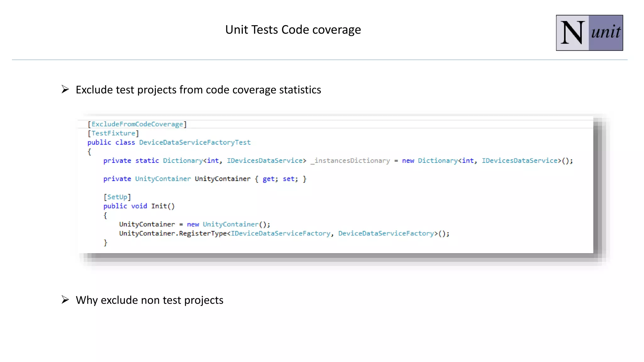
Task: Click the 'Why exclude non test projects' bullet
Action: pyautogui.click(x=150, y=300)
